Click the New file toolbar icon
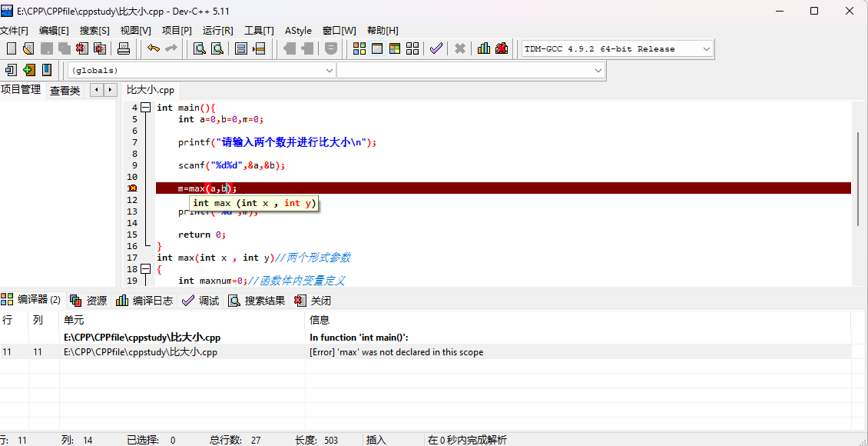This screenshot has height=446, width=868. pos(10,48)
